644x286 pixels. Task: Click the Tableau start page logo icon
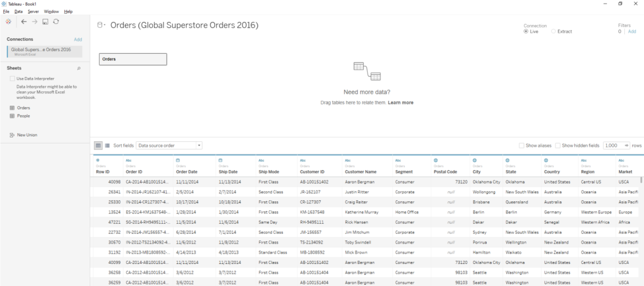coord(8,22)
